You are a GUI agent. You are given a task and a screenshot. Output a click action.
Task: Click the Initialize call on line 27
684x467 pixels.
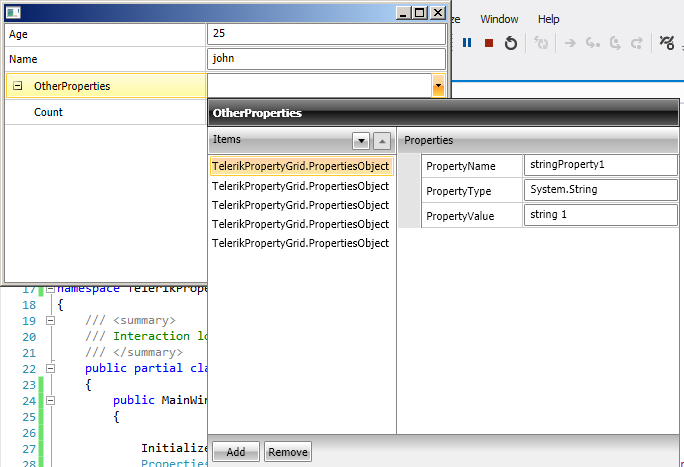tap(174, 448)
